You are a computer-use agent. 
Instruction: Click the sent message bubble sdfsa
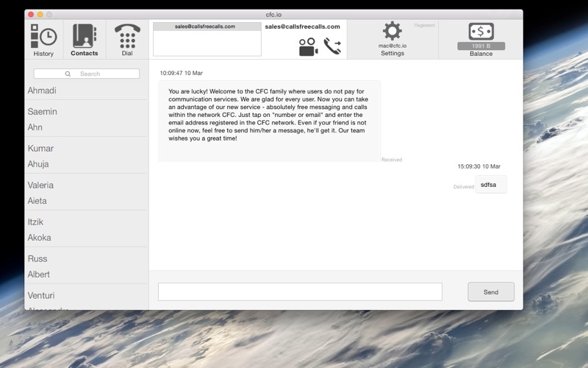tap(491, 185)
